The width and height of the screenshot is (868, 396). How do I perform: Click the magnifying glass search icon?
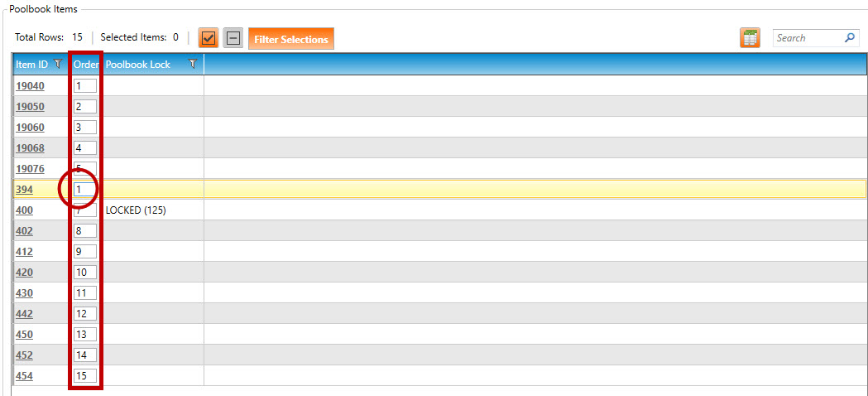[849, 38]
